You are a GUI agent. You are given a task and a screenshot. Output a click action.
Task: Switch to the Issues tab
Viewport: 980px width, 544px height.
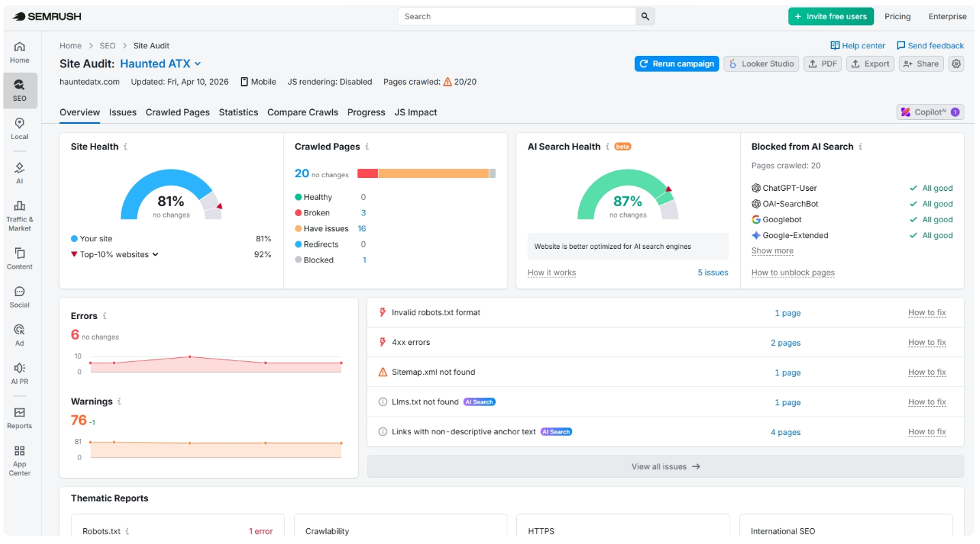[123, 112]
